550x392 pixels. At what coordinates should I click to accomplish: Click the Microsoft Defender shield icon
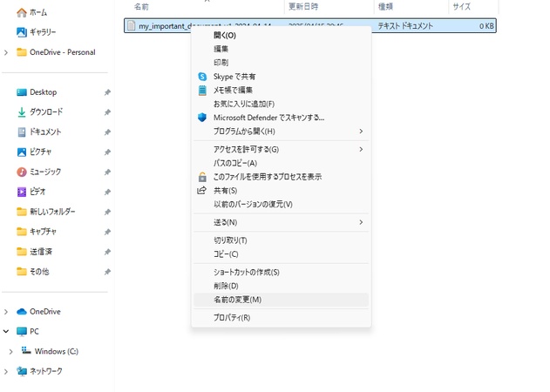(x=202, y=118)
